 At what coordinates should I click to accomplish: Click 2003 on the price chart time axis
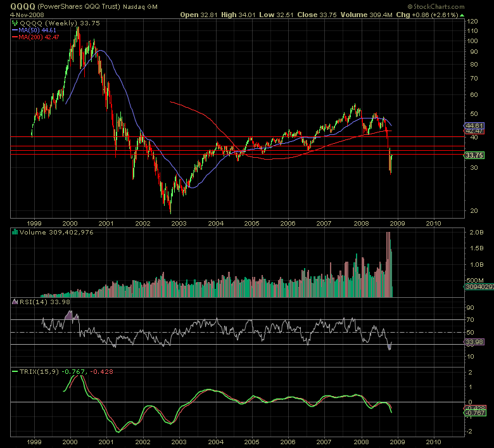coord(179,223)
